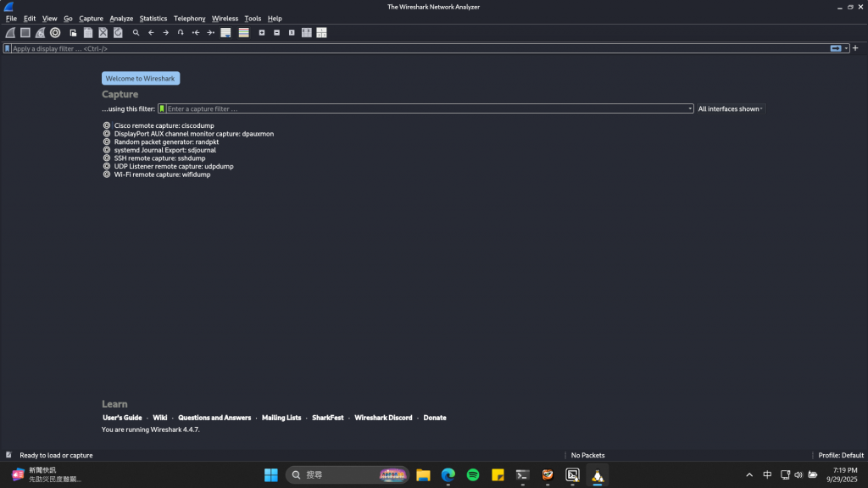The height and width of the screenshot is (488, 868).
Task: Open the User's Guide link
Action: pos(122,418)
